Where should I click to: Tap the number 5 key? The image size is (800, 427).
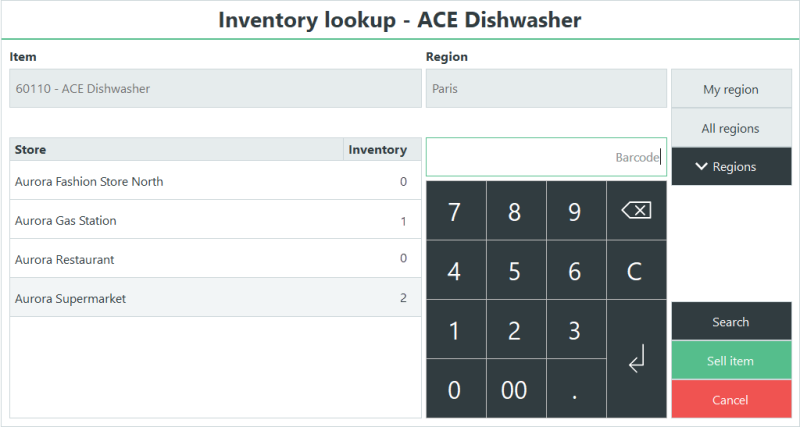(x=516, y=270)
